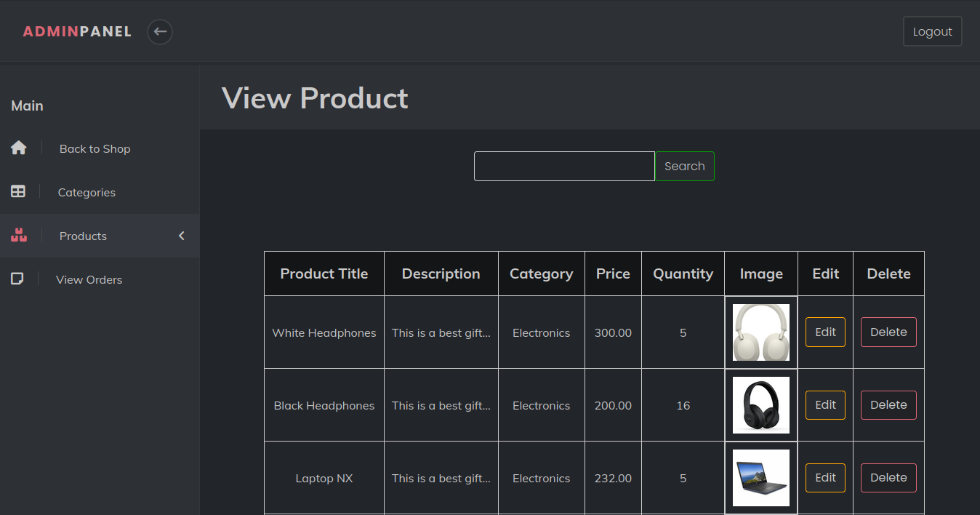Image resolution: width=980 pixels, height=515 pixels.
Task: Click the Laptop NX product image
Action: [761, 478]
